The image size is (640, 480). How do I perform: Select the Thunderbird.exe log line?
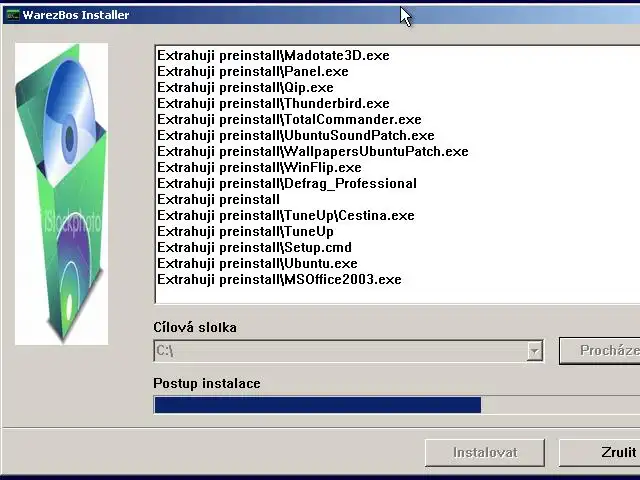273,103
